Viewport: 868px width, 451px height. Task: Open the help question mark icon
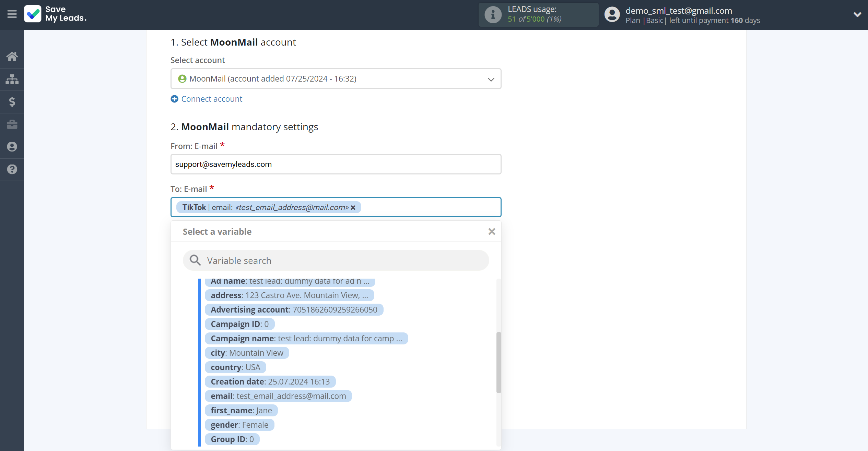pos(12,169)
